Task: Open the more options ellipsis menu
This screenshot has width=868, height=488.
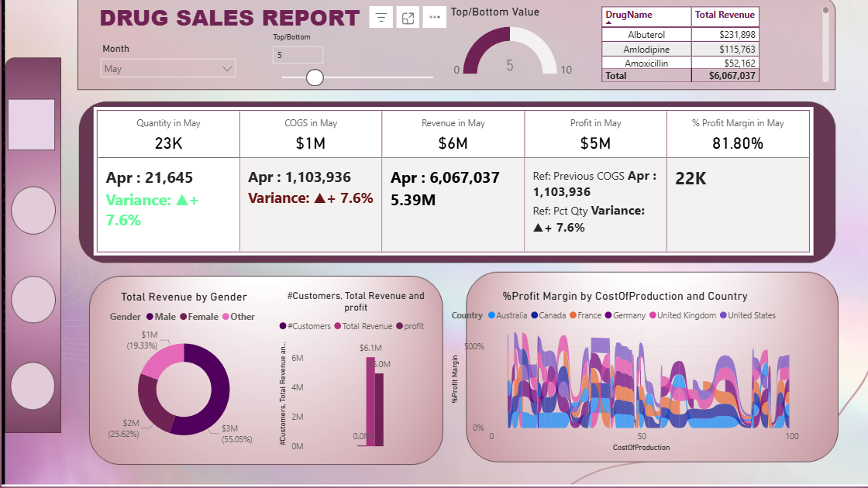Action: tap(435, 18)
